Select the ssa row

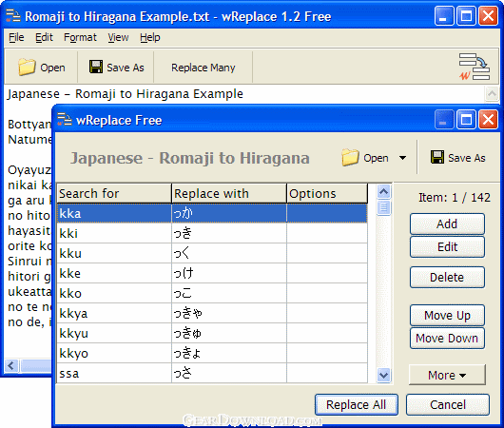click(x=212, y=373)
